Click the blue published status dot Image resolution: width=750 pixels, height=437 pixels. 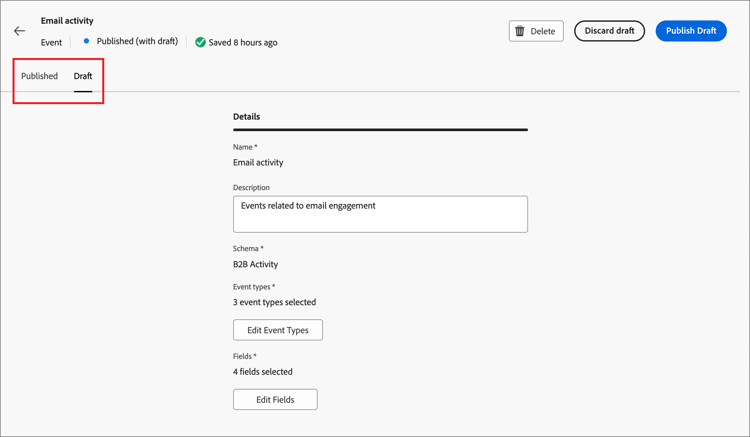point(86,42)
